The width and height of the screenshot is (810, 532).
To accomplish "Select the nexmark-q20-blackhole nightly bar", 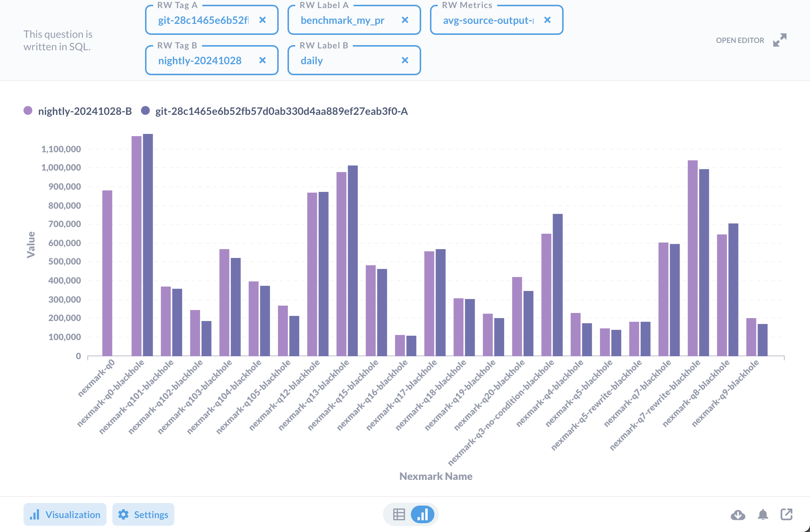I will (517, 316).
